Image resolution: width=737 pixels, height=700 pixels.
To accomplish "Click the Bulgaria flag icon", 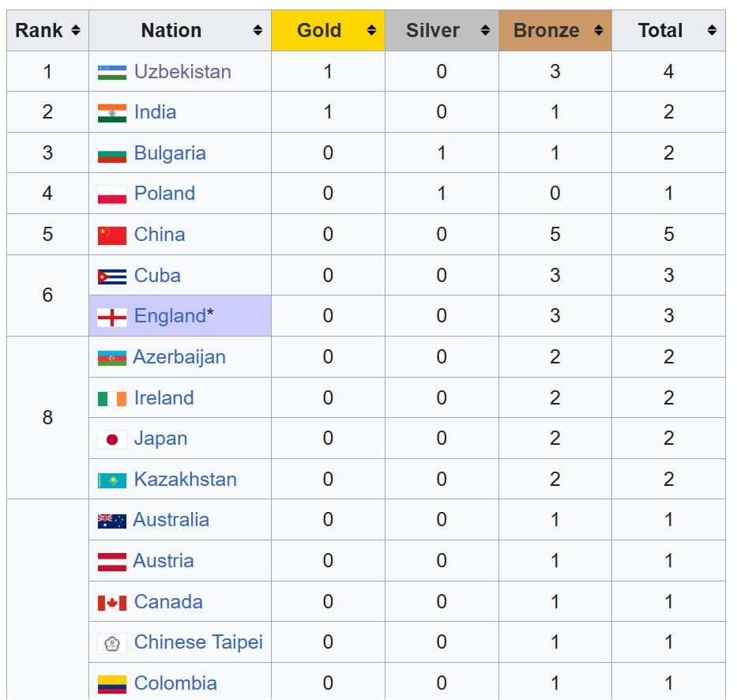I will (112, 153).
